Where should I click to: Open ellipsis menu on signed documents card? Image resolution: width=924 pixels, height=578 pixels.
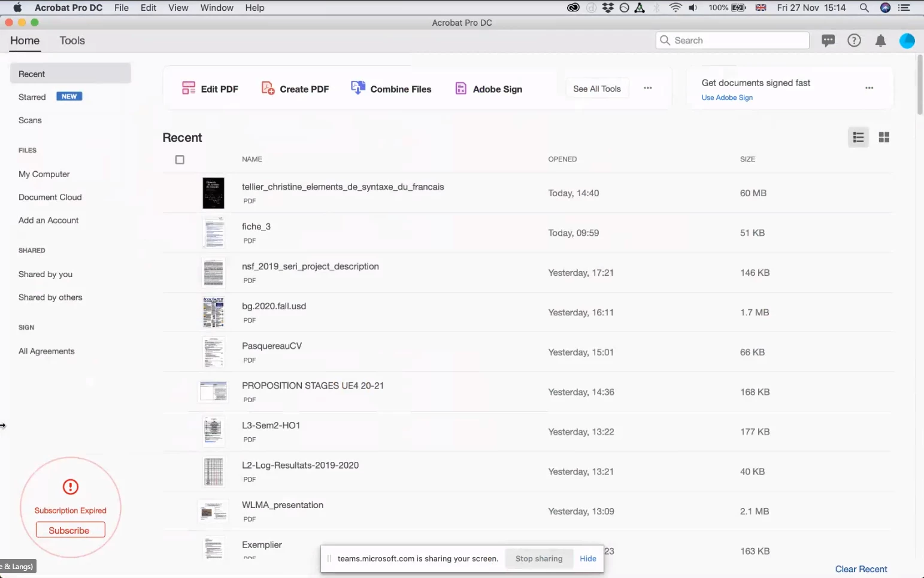point(870,88)
